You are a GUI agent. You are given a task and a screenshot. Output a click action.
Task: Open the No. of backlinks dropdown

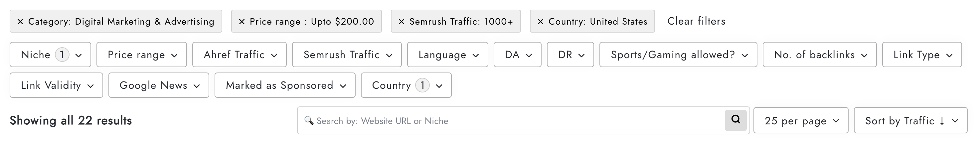click(819, 55)
